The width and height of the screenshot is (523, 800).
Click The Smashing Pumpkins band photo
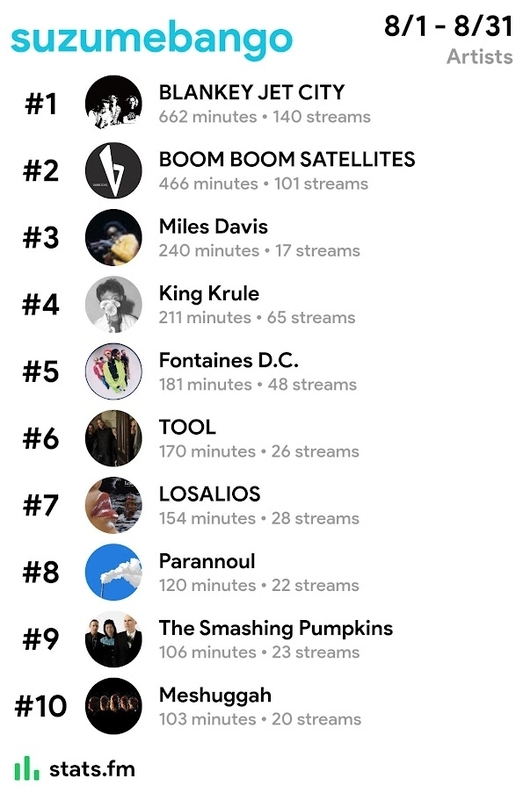coord(113,639)
